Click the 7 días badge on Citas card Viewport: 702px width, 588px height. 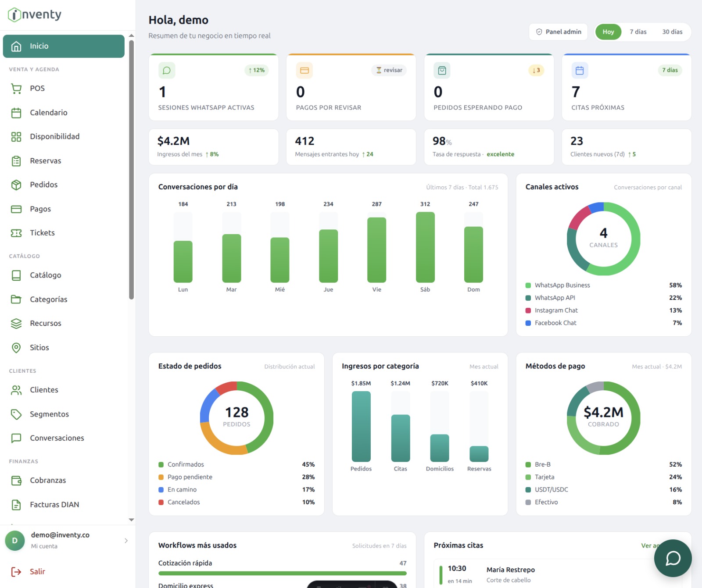[670, 70]
